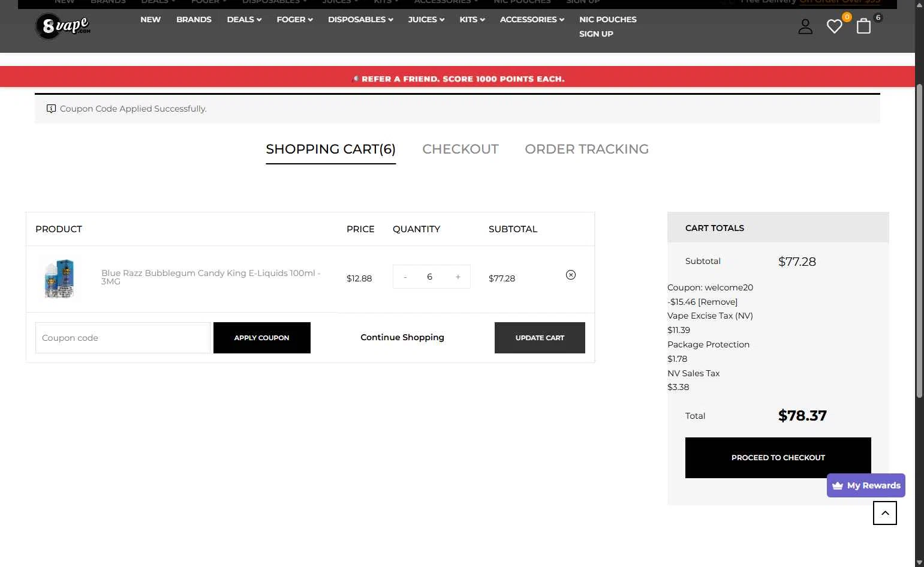Click the cart total amount $78.37
The height and width of the screenshot is (567, 924).
coord(802,416)
